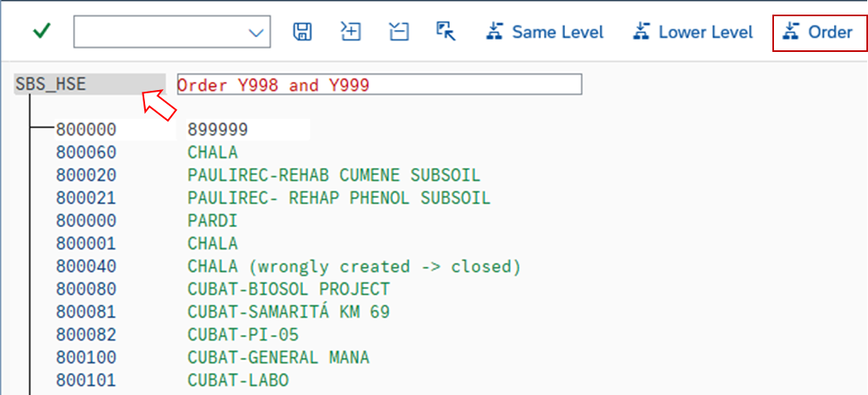Click the green checkmark Enter icon
This screenshot has height=395, width=868.
(x=41, y=32)
